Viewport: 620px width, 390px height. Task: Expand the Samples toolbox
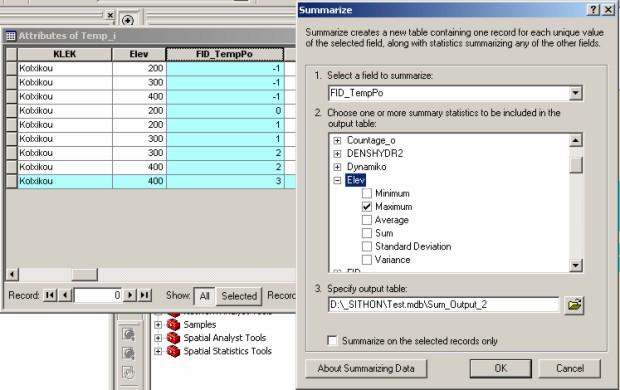click(158, 325)
